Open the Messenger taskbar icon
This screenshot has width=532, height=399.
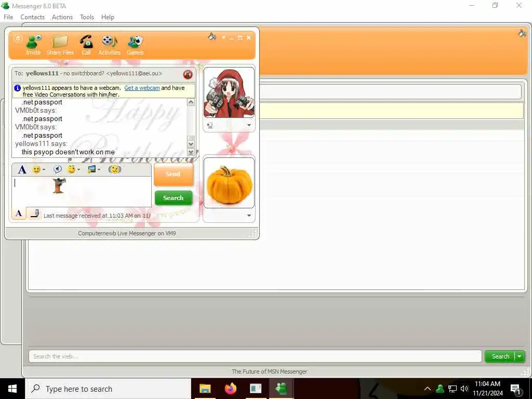tap(281, 389)
